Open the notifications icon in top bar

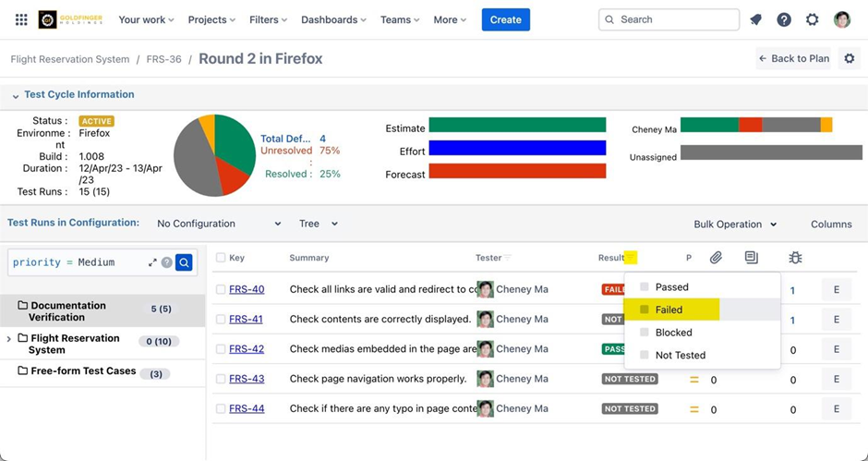755,19
